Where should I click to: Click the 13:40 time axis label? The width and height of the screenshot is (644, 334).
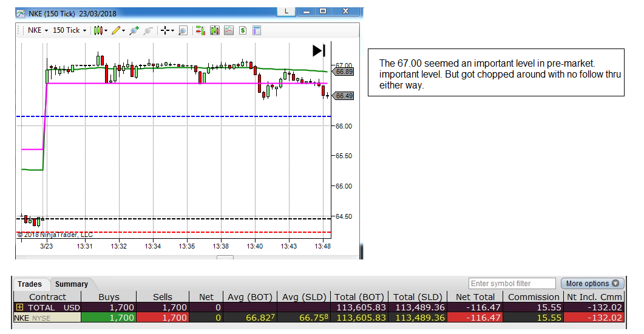[x=255, y=246]
